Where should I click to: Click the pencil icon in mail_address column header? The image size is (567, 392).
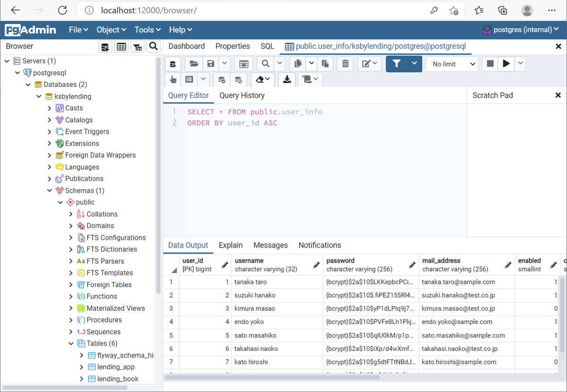coord(508,265)
